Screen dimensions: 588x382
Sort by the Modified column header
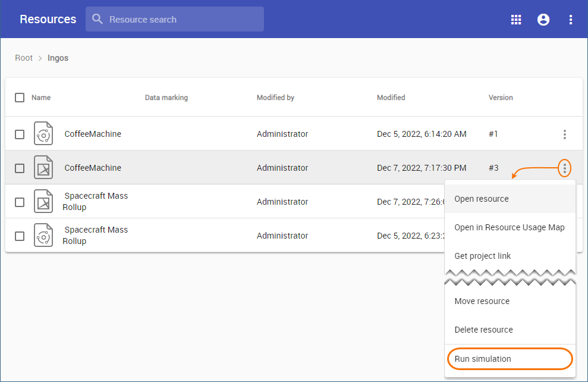coord(391,98)
